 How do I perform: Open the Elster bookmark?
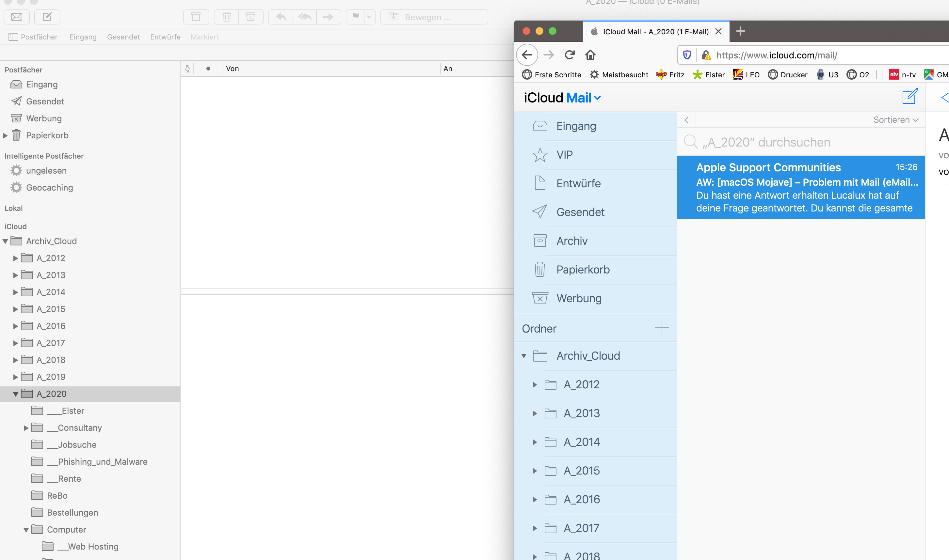pyautogui.click(x=709, y=75)
